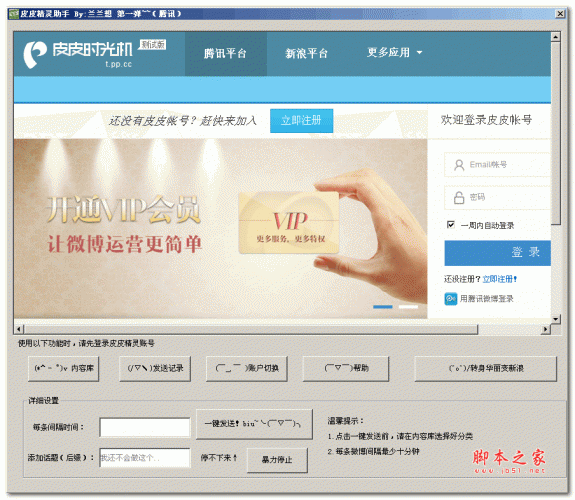Focus the 添加话题（后缀） input field
This screenshot has width=575, height=500.
[x=145, y=457]
